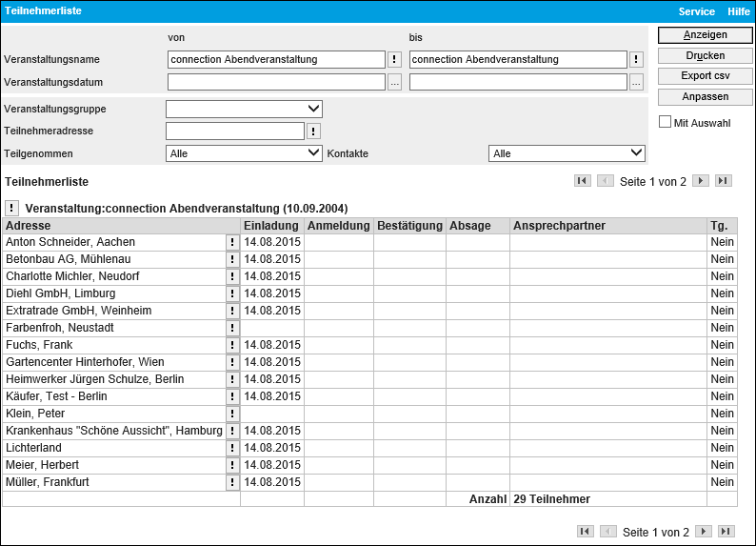Image resolution: width=756 pixels, height=546 pixels.
Task: Expand the Veranstaltungsgruppe dropdown
Action: click(244, 109)
